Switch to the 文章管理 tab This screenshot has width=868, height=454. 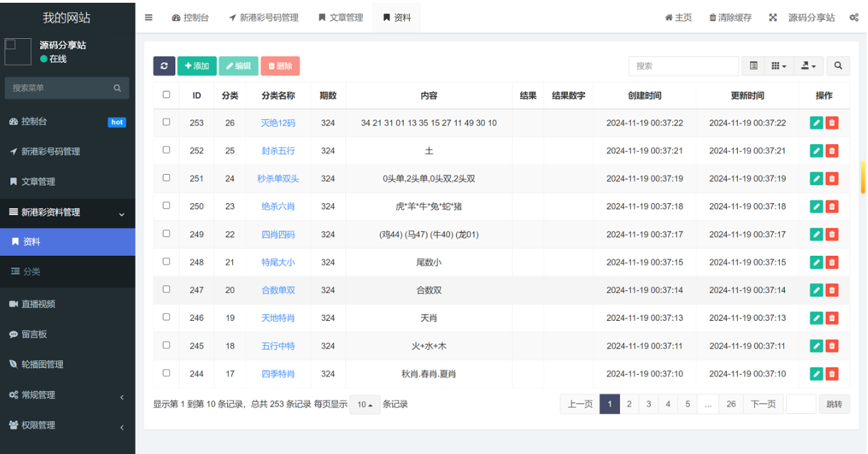[340, 17]
